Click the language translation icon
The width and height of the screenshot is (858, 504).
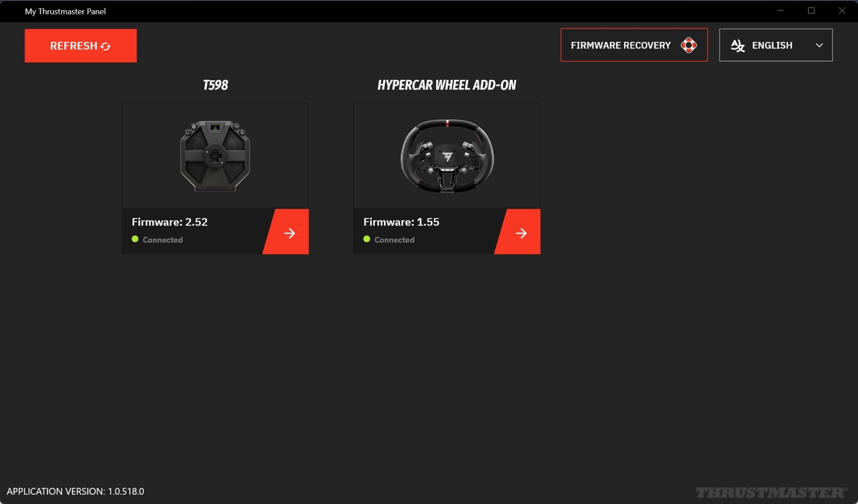point(737,46)
